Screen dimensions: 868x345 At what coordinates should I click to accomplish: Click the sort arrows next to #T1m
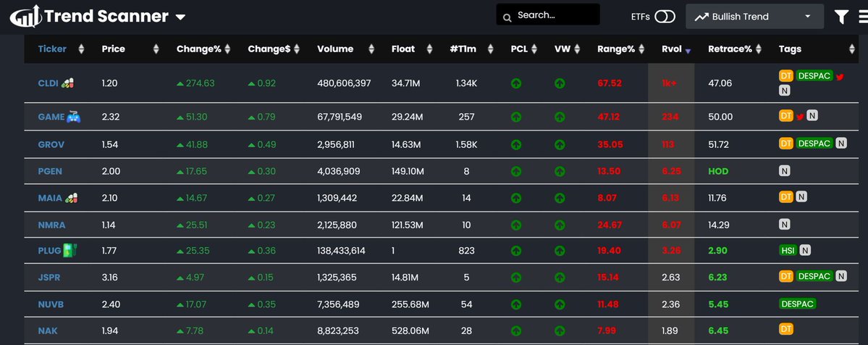[x=490, y=49]
